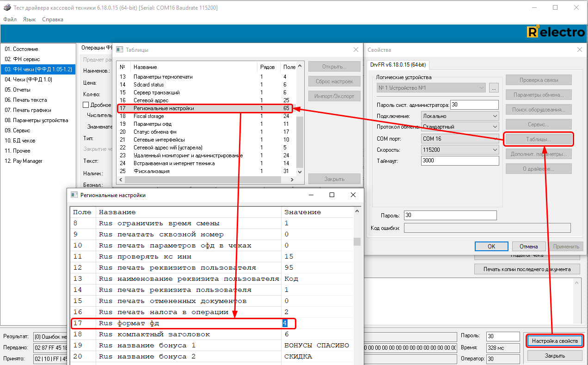Click the Таблицы dialog title bar icon

(120, 49)
